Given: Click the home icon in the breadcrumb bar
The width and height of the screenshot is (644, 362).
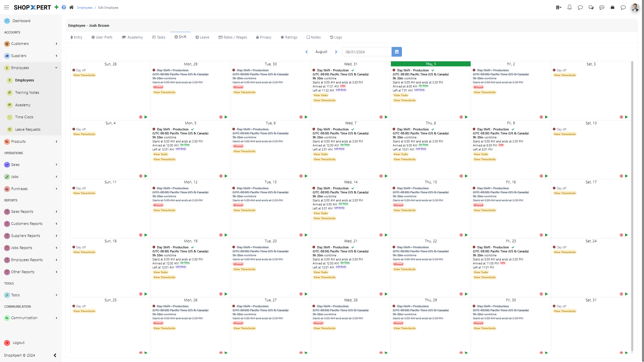Looking at the screenshot, I should click(x=71, y=7).
